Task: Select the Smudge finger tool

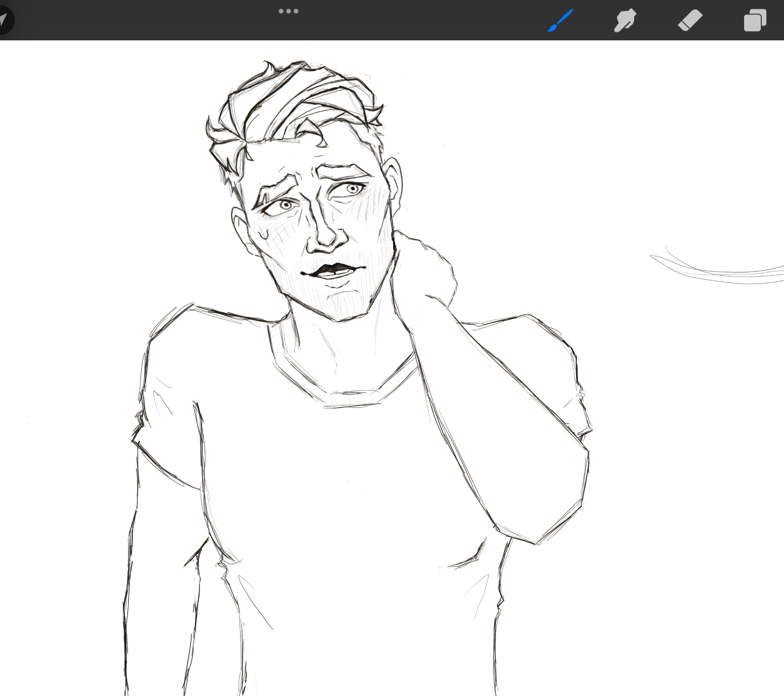Action: 625,20
